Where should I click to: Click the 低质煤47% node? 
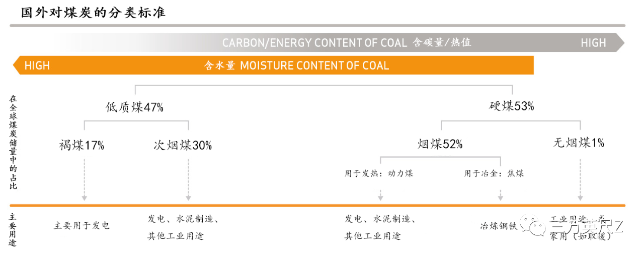pyautogui.click(x=134, y=107)
